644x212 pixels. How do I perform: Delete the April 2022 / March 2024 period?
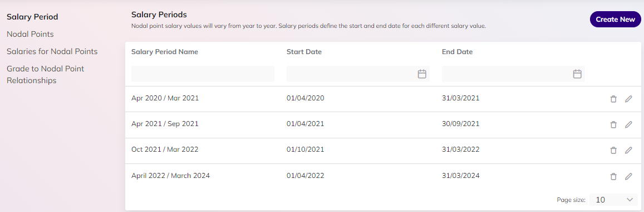click(613, 176)
